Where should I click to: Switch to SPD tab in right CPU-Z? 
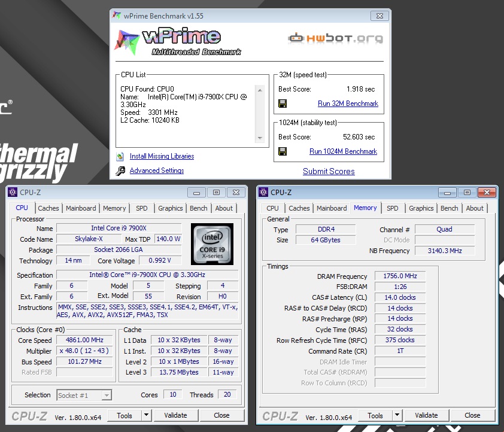coord(392,208)
